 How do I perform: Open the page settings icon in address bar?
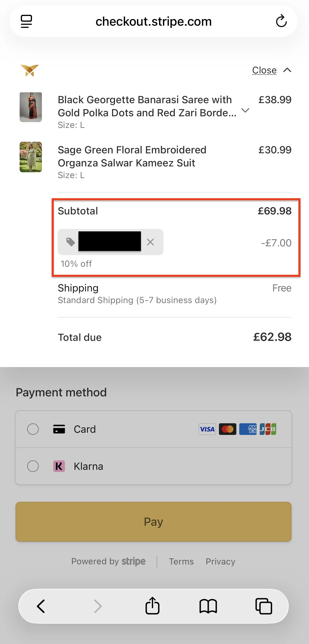(26, 21)
